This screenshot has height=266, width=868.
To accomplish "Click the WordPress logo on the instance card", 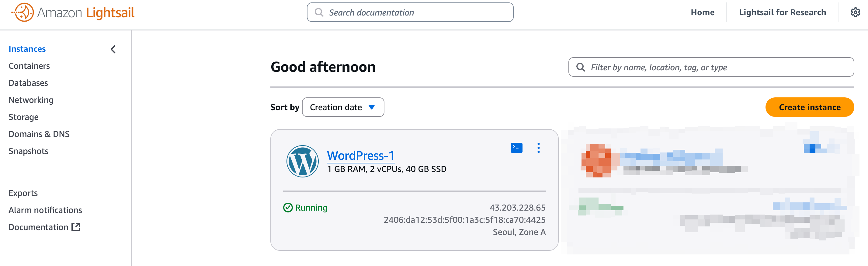I will (302, 162).
